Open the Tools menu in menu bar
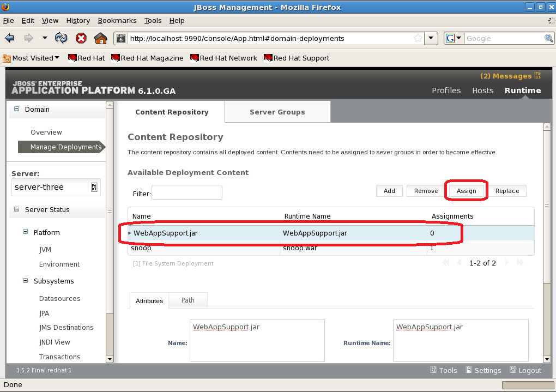Screen dimensions: 556x392 (x=153, y=21)
